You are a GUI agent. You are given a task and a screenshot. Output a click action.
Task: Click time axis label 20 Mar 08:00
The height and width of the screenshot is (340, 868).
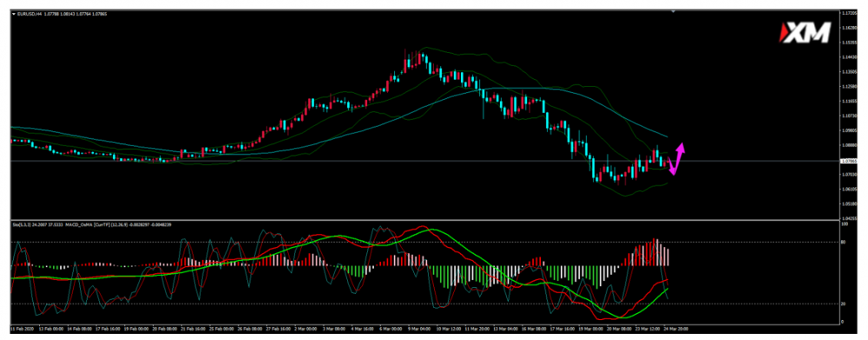coord(620,329)
